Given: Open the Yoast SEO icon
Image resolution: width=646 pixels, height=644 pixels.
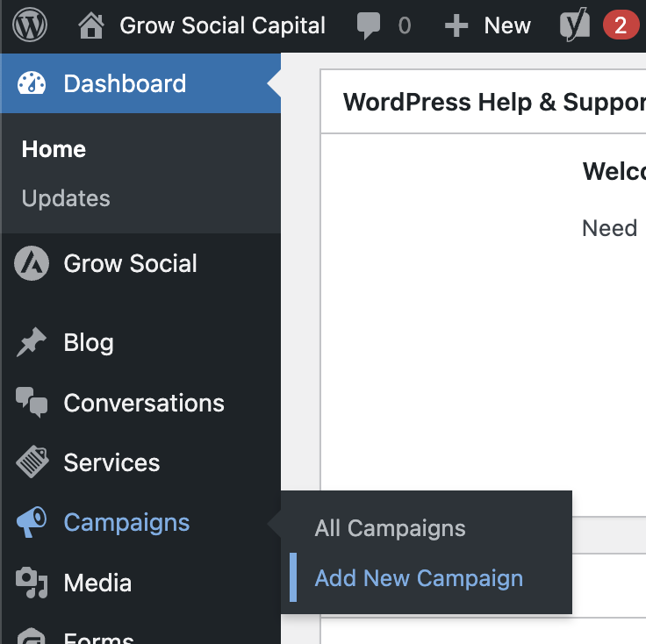Looking at the screenshot, I should pos(575,25).
